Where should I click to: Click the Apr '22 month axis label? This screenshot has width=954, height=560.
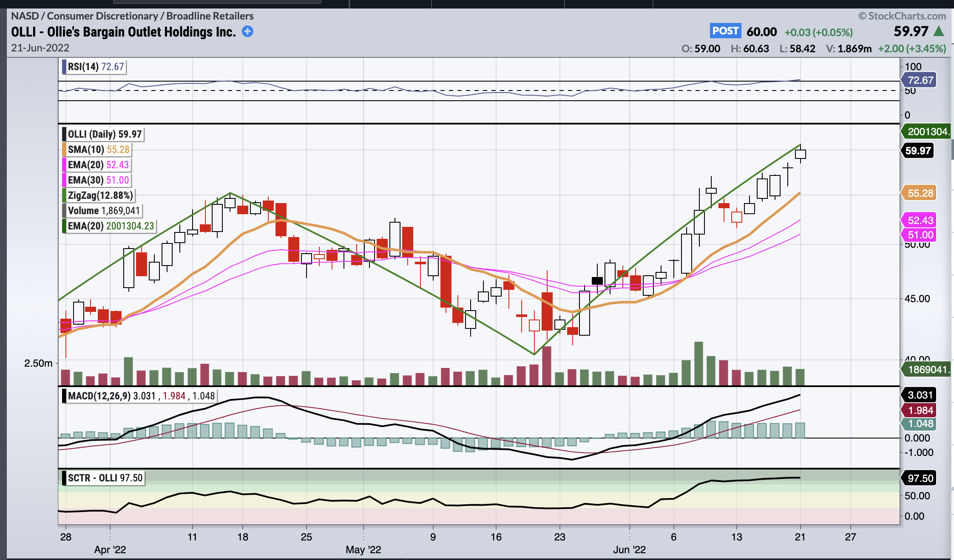[110, 549]
